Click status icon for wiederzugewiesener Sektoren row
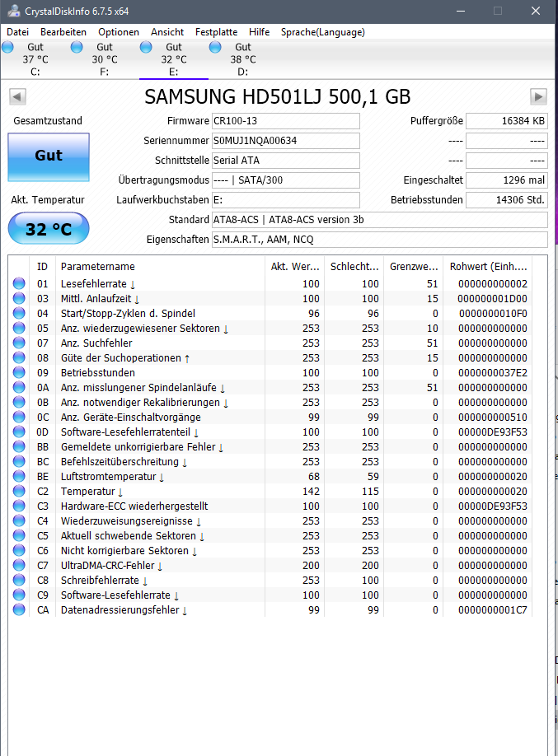 (19, 328)
